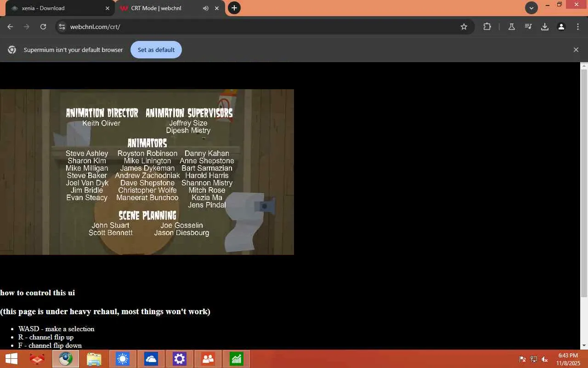
Task: Expand the tab search dropdown
Action: pyautogui.click(x=531, y=8)
